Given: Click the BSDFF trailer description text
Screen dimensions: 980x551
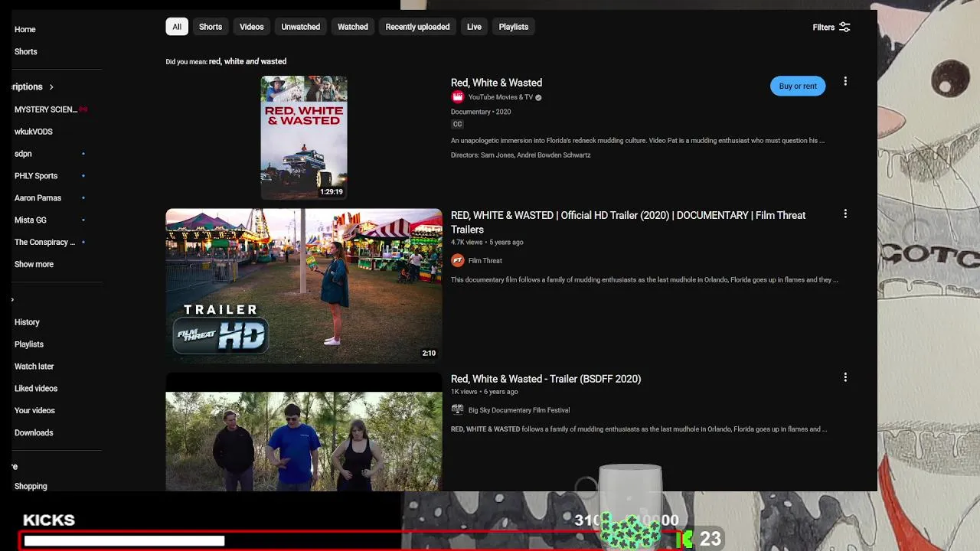Looking at the screenshot, I should tap(639, 429).
